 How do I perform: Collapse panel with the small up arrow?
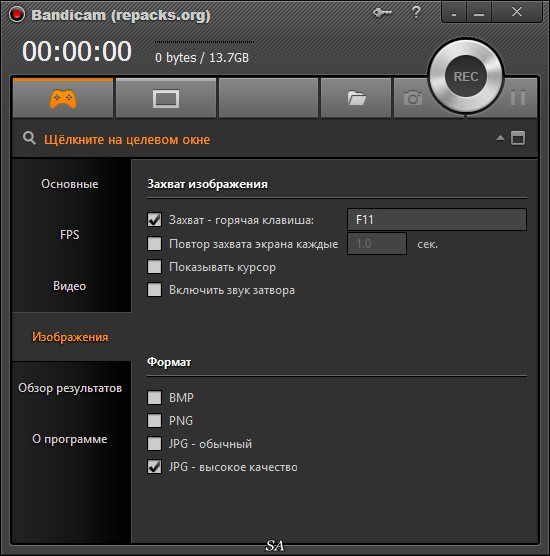(x=500, y=138)
